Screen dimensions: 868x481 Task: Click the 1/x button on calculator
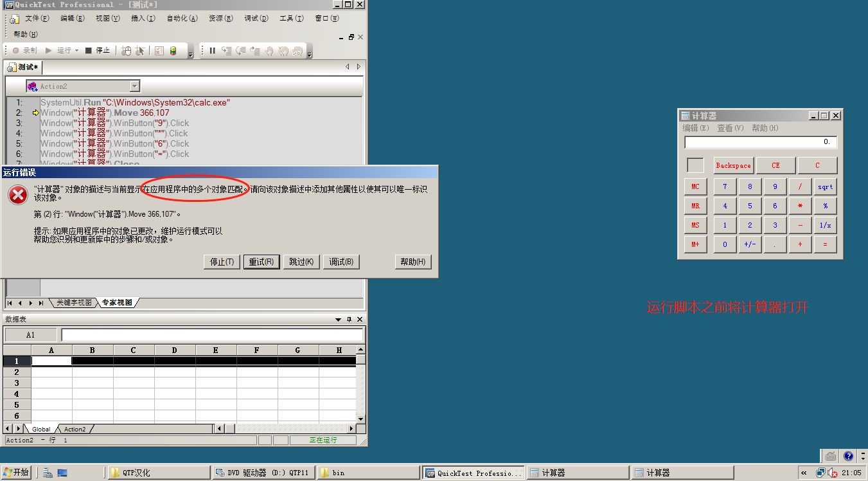point(825,226)
